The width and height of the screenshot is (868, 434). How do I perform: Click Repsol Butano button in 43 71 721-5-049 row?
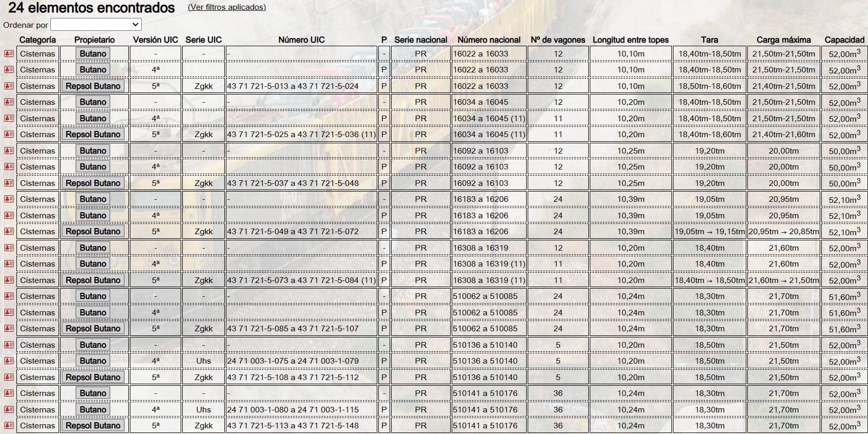(x=93, y=231)
